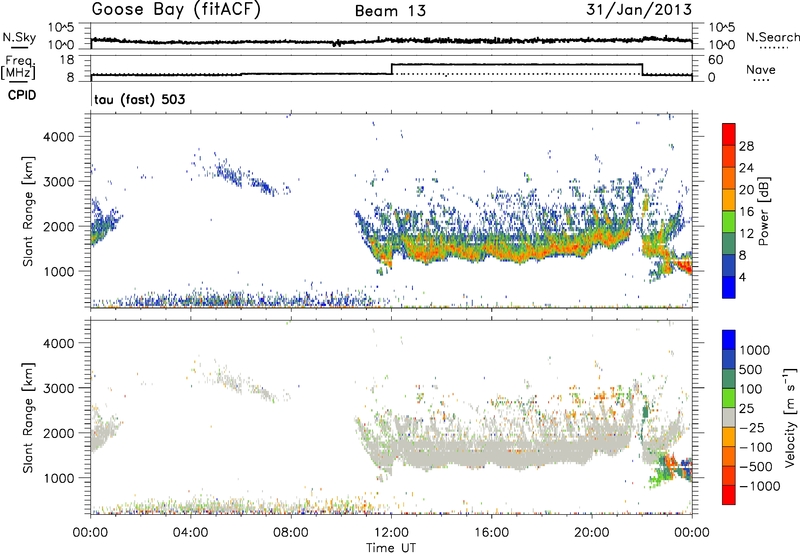Screen dimensions: 800x554
Task: Click the '20:00' time tick label
Action: click(591, 533)
